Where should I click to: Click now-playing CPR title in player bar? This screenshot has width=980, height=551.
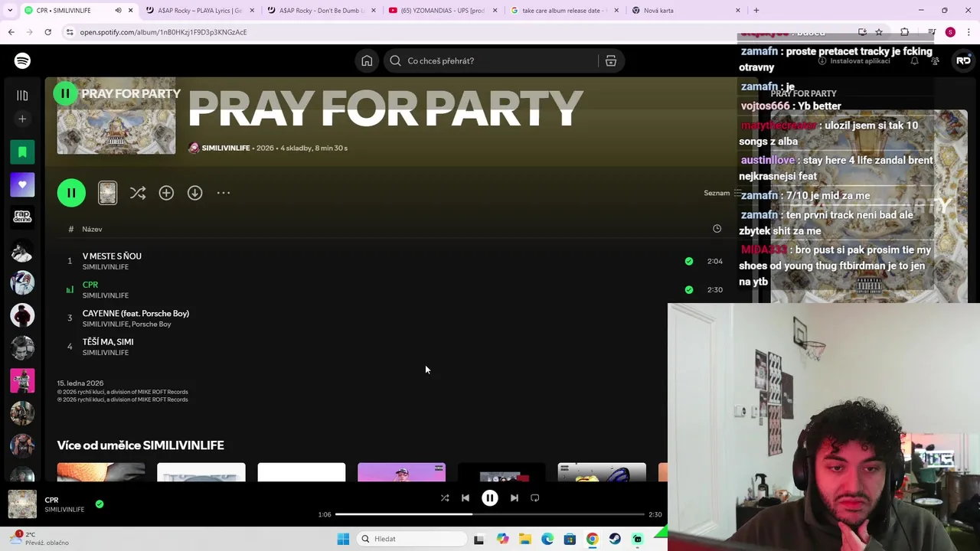51,500
